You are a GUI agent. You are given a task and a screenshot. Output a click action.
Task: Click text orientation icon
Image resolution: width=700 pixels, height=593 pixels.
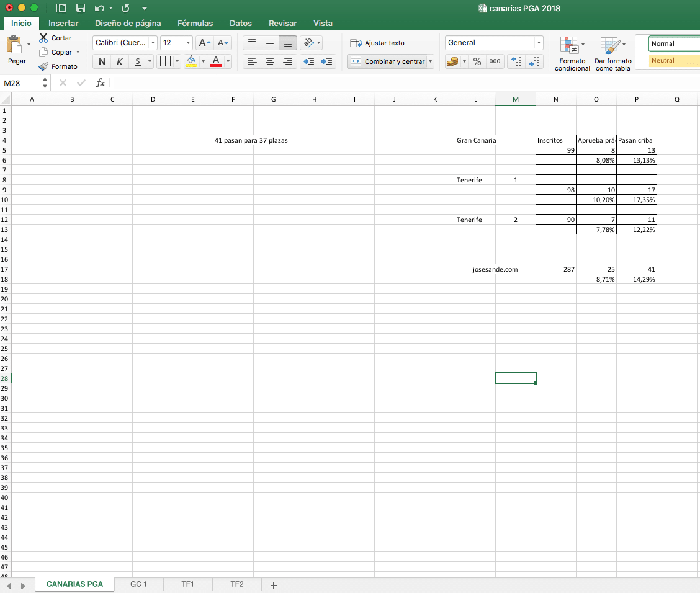pos(309,43)
